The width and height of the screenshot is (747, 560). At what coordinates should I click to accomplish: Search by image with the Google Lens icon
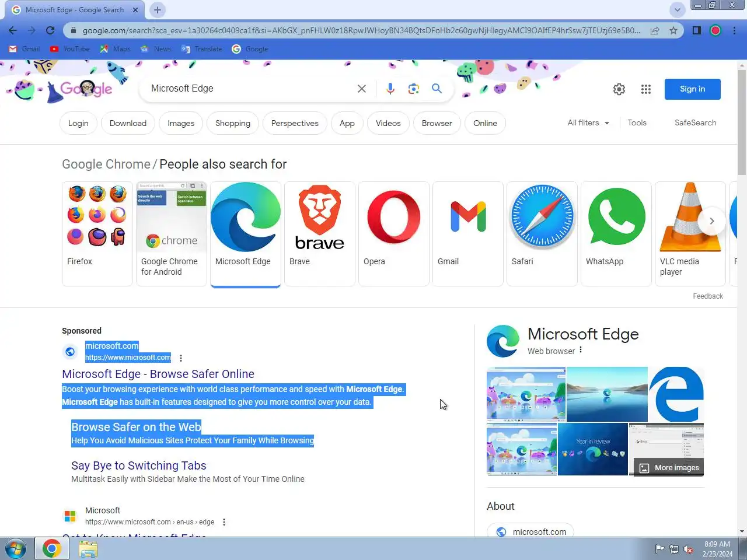tap(414, 89)
